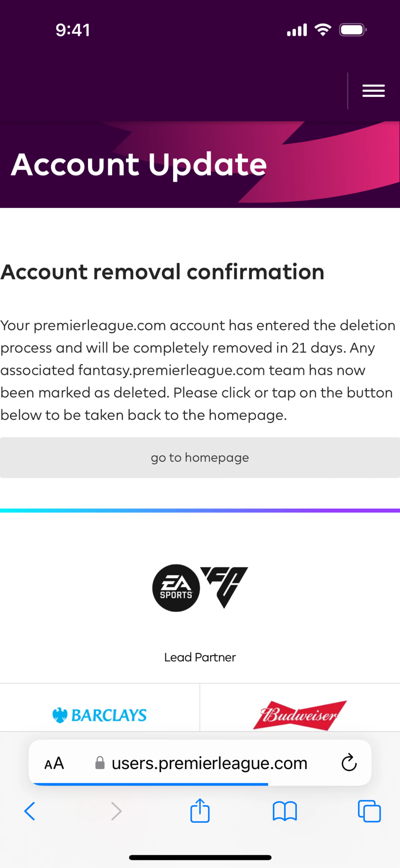Click the go to homepage button
Viewport: 400px width, 868px height.
point(200,458)
